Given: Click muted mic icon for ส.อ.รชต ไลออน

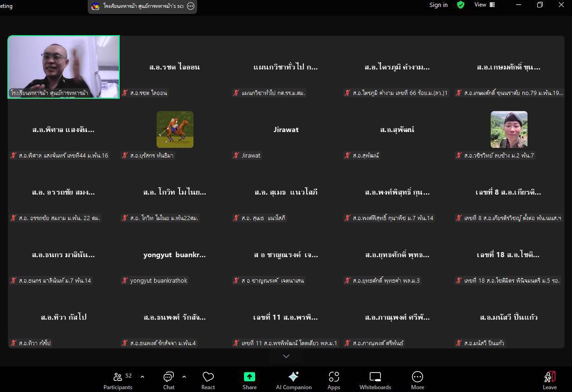Looking at the screenshot, I should click(x=125, y=93).
